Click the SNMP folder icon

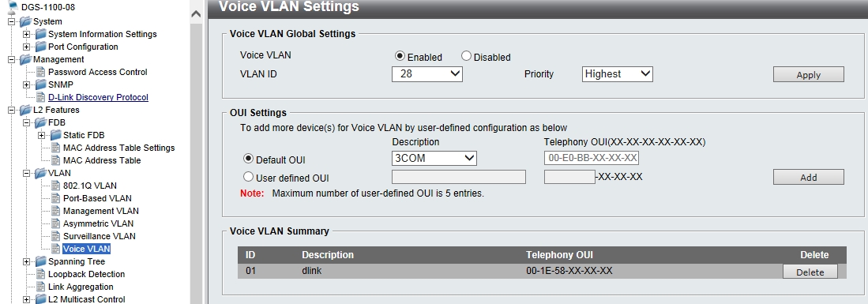click(40, 84)
